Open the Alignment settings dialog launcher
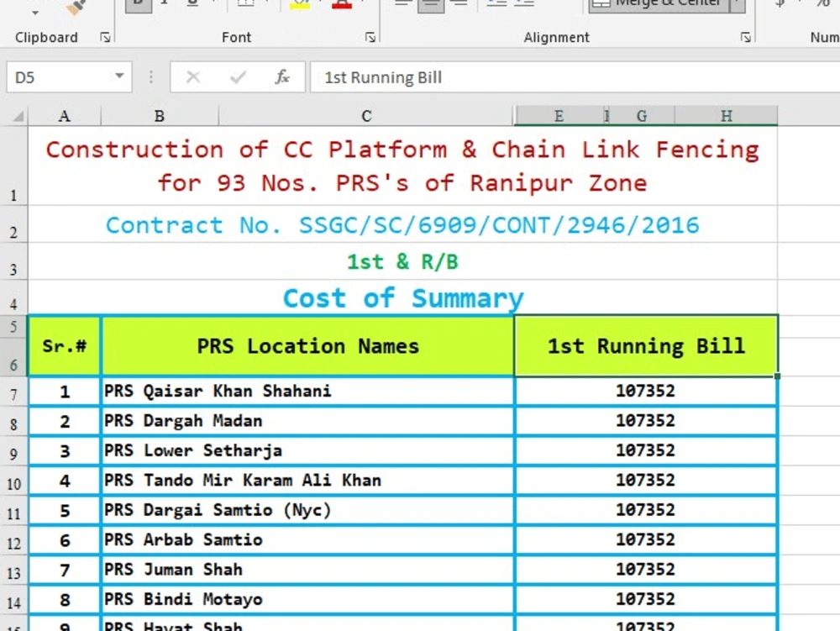This screenshot has width=840, height=631. [x=746, y=38]
